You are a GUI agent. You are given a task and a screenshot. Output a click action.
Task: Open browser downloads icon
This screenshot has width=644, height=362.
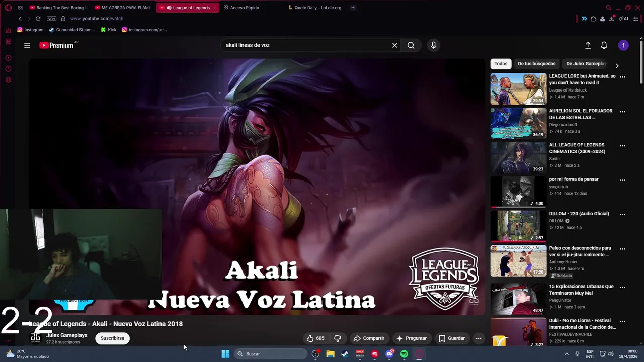point(612,19)
